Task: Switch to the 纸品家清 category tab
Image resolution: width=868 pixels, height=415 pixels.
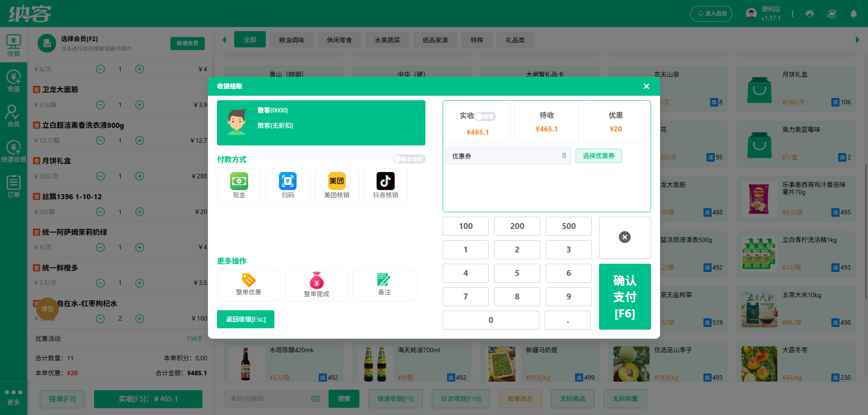Action: point(435,40)
